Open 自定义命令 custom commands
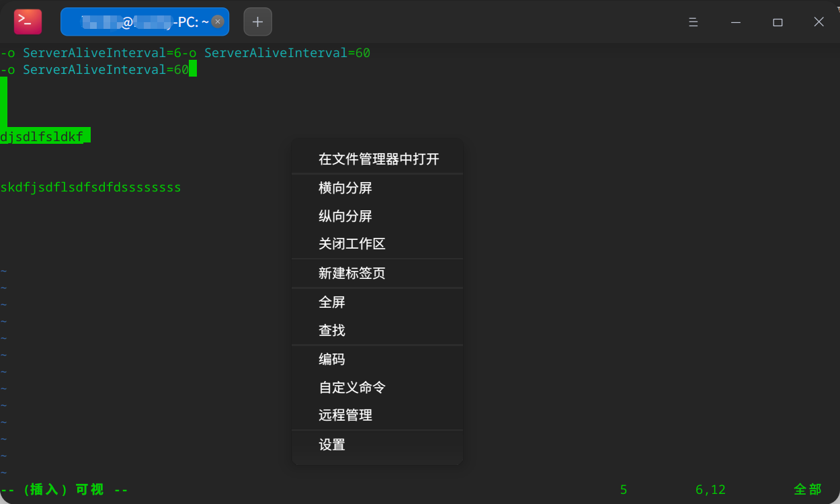This screenshot has width=840, height=504. 378,388
